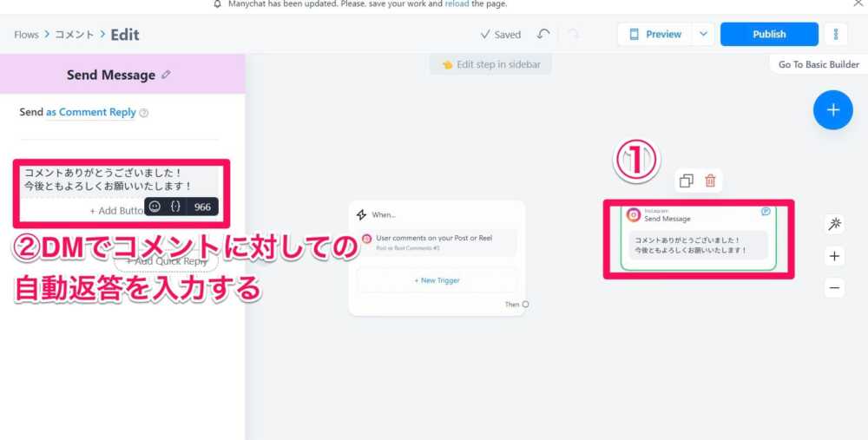Screen dimensions: 868x440
Task: Click the redo arrow icon
Action: coord(573,35)
